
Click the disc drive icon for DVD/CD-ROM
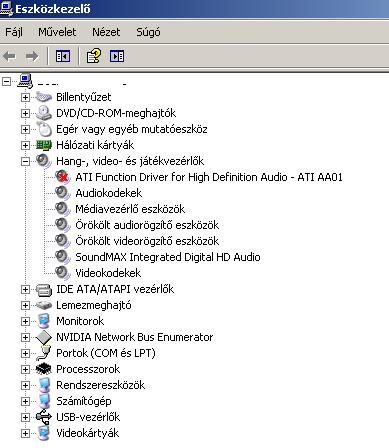point(44,113)
